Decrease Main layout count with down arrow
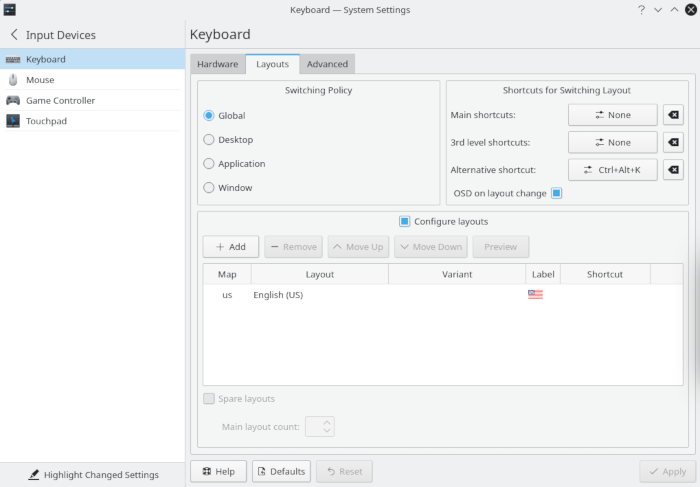Viewport: 700px width, 487px height. (x=327, y=431)
